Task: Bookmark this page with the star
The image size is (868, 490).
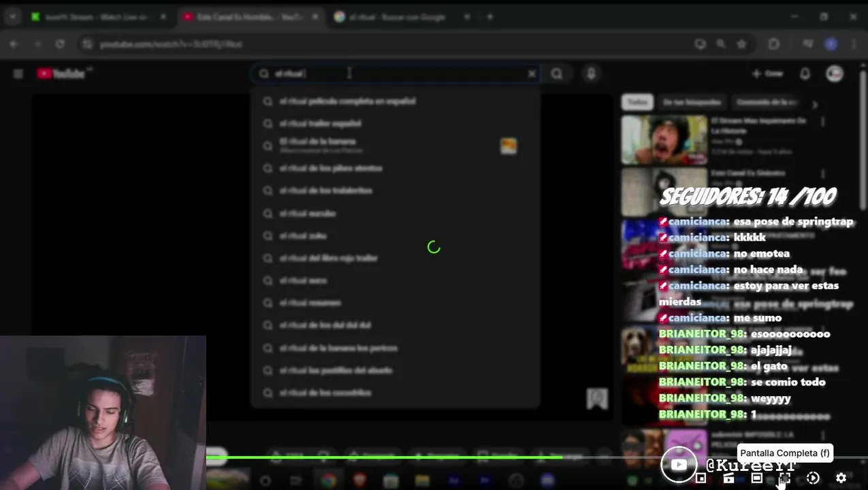Action: point(741,44)
